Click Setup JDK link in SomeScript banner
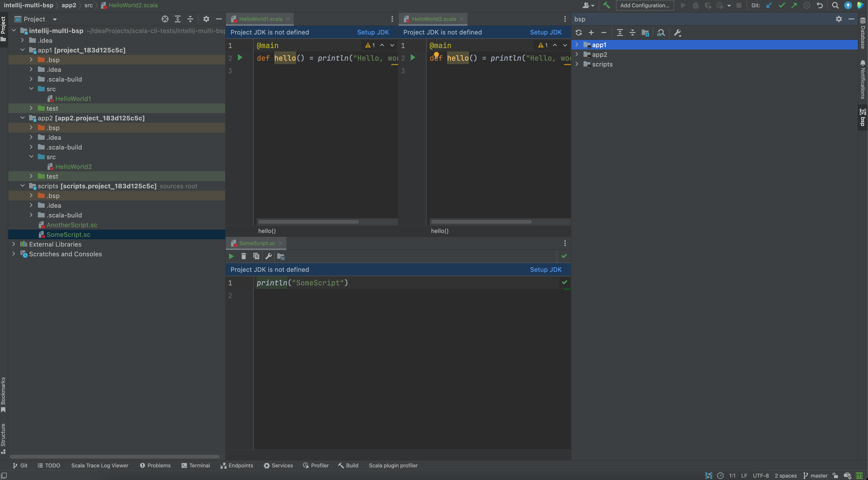The width and height of the screenshot is (868, 480). pos(545,270)
